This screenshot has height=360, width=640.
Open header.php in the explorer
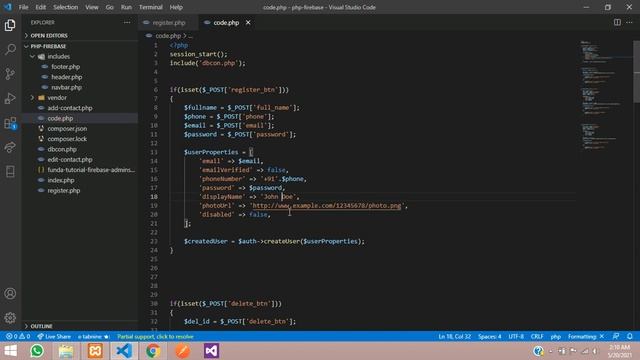(67, 77)
